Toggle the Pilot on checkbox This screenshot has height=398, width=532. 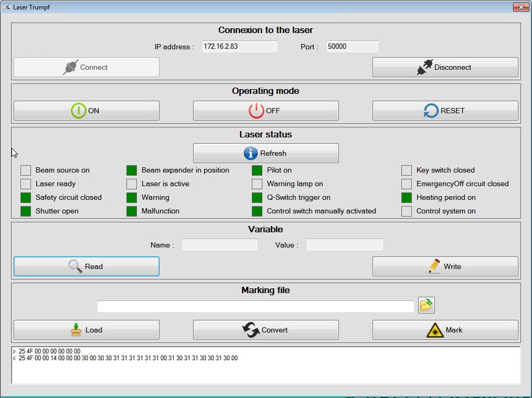tap(257, 170)
